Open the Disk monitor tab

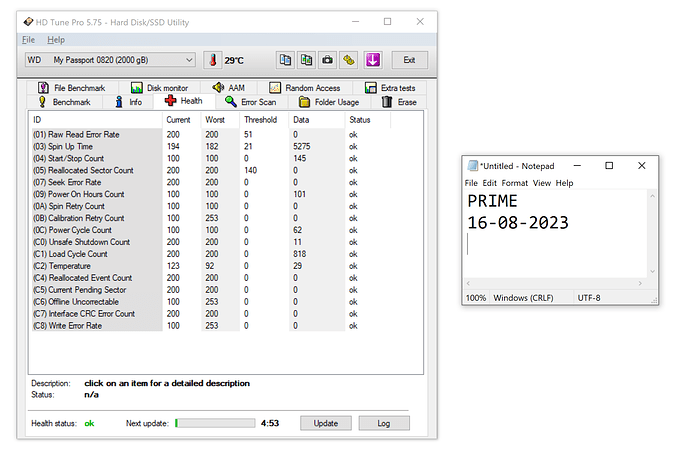point(159,88)
